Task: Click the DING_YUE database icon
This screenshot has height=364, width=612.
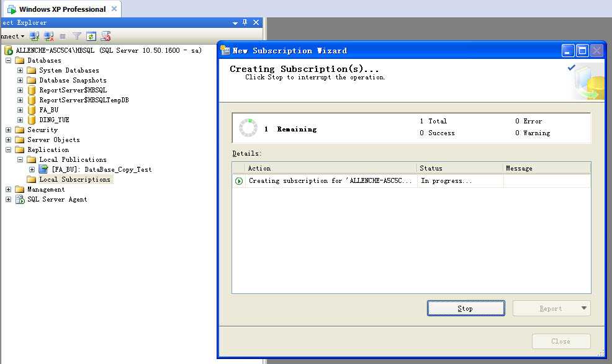Action: 32,120
